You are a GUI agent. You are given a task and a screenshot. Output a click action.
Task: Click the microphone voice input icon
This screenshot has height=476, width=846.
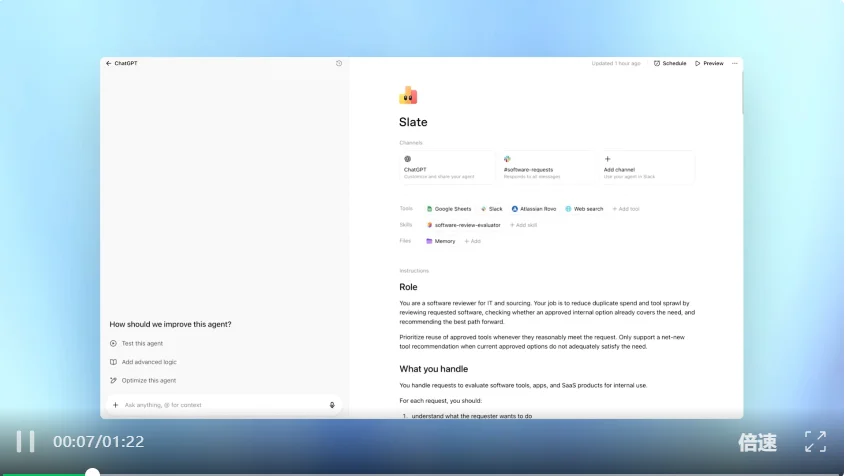pos(332,405)
